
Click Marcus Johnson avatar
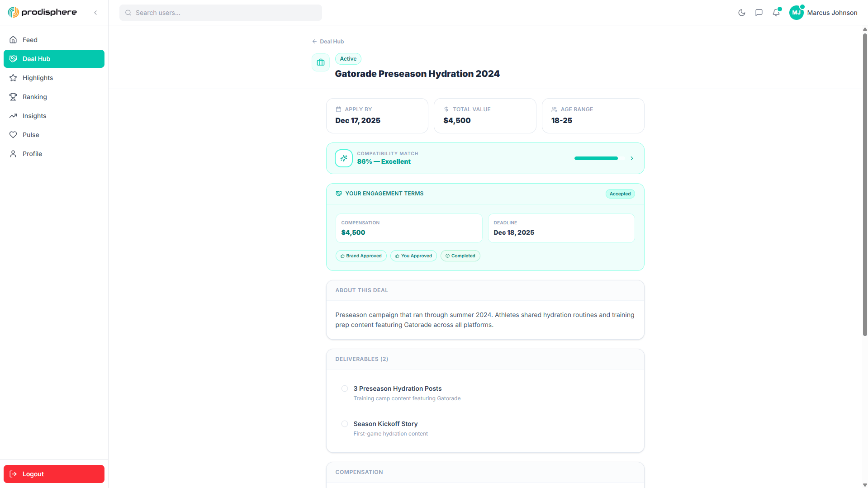tap(796, 13)
